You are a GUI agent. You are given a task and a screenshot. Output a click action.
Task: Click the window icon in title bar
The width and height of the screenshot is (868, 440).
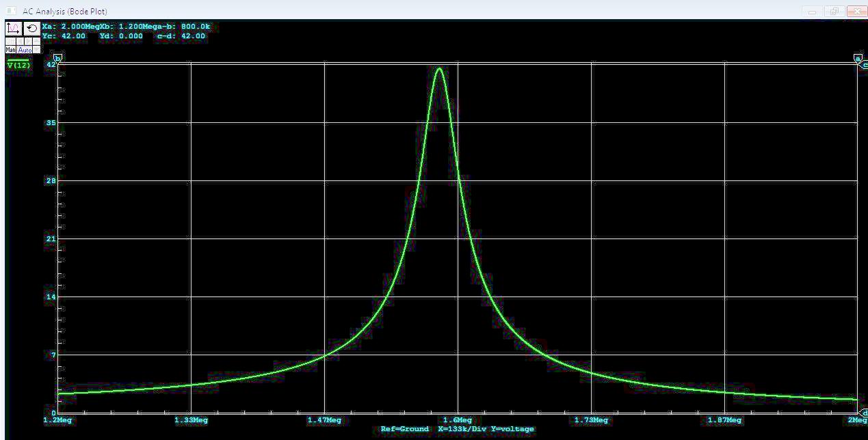[10, 11]
